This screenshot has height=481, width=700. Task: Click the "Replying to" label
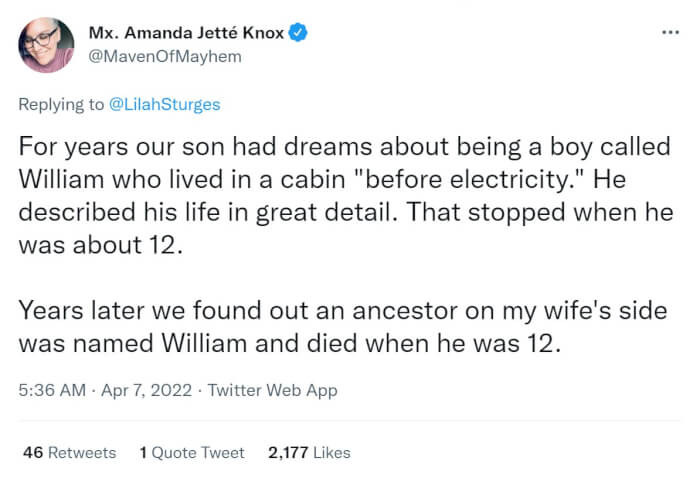click(57, 102)
